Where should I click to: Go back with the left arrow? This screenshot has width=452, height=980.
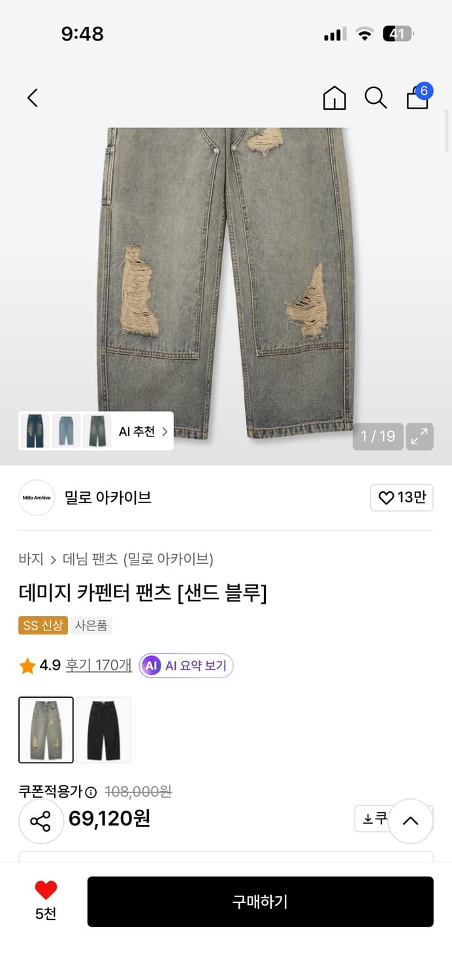(32, 97)
